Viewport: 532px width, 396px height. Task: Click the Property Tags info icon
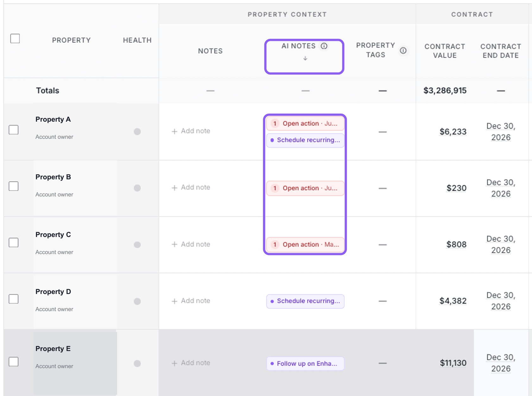pyautogui.click(x=403, y=50)
